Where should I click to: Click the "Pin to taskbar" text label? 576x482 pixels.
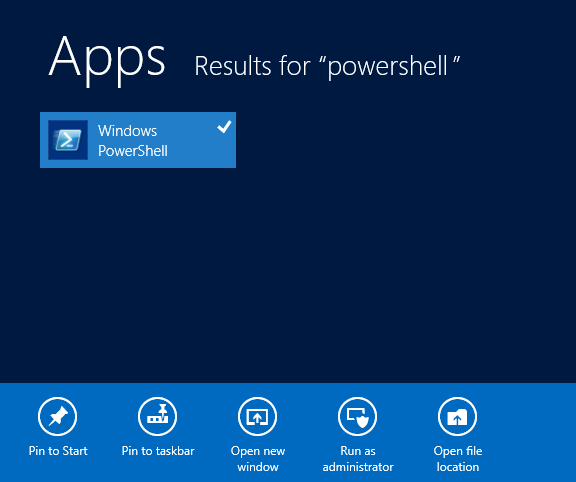pyautogui.click(x=158, y=451)
